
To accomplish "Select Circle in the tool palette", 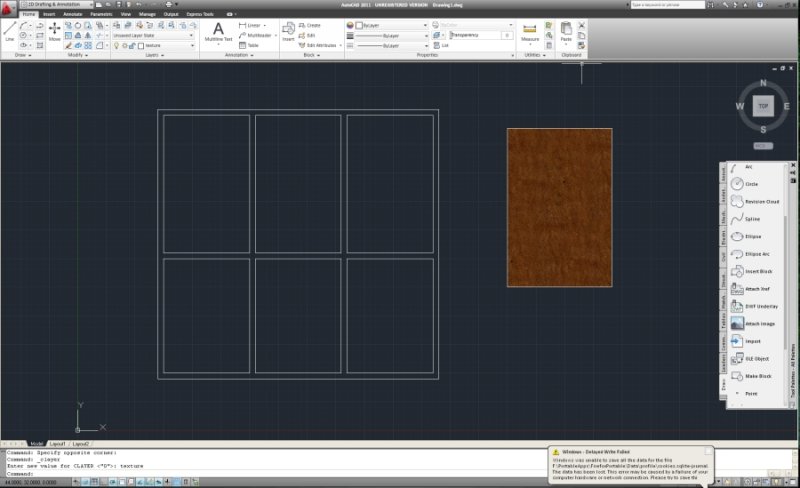I will click(x=745, y=184).
